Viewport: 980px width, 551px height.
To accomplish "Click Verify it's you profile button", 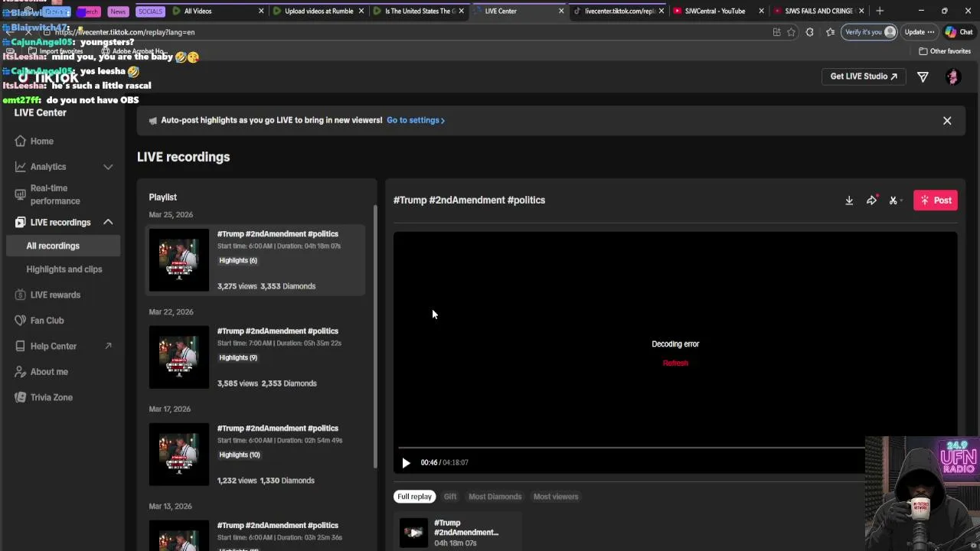I will [870, 32].
